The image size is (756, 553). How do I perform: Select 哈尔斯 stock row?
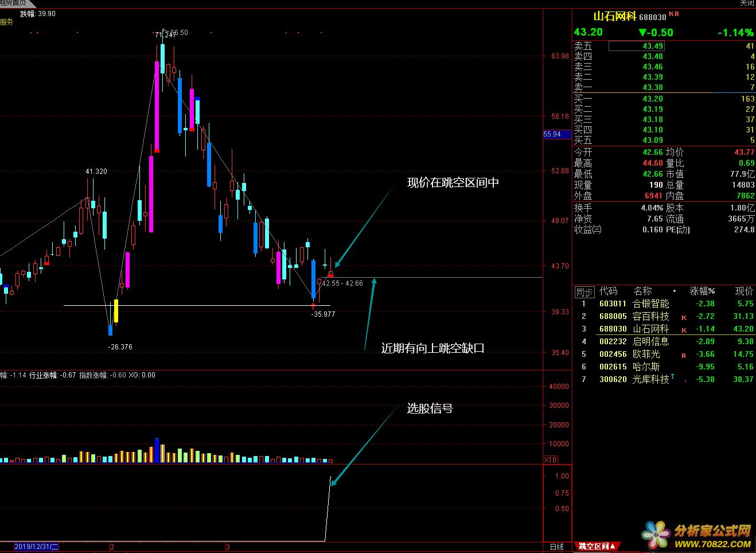point(646,367)
